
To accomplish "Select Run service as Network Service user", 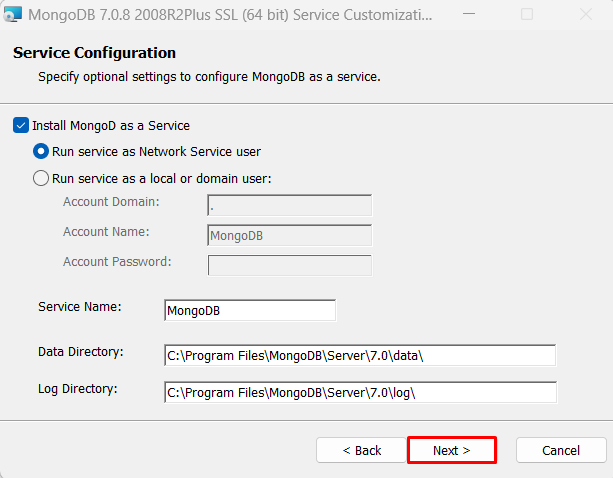I will [x=41, y=152].
